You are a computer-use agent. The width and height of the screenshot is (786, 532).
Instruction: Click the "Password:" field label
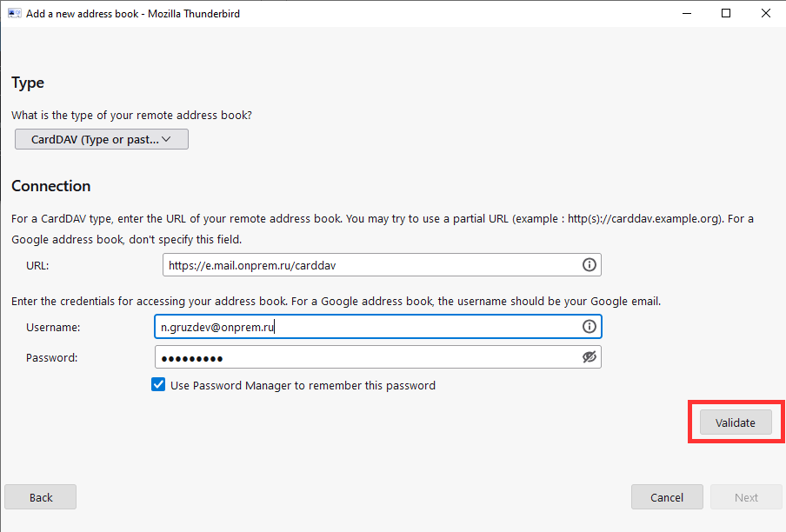point(51,357)
